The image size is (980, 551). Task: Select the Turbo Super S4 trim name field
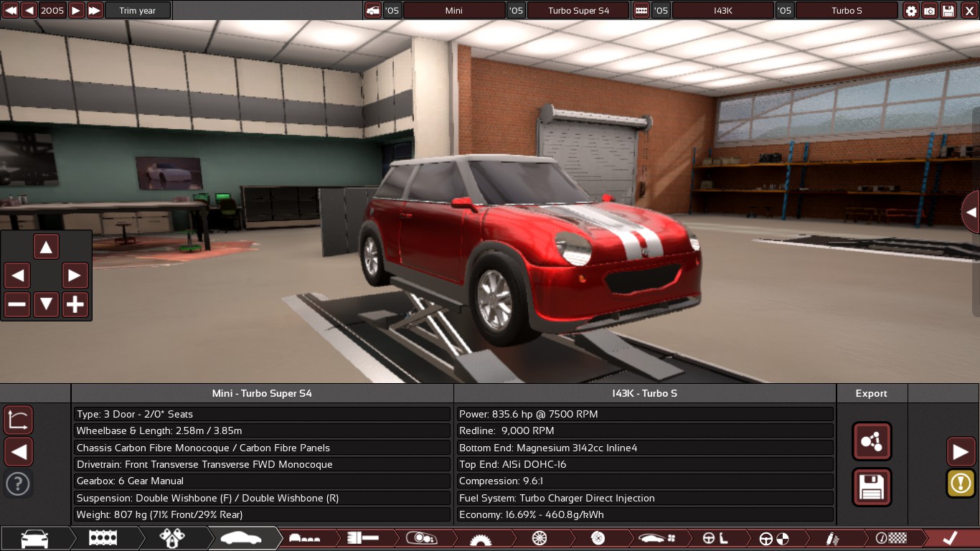pos(578,10)
